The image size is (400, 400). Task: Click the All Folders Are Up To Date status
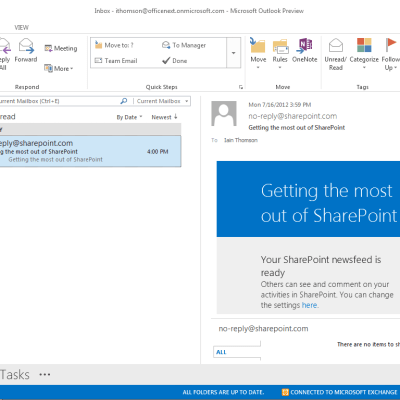(223, 392)
